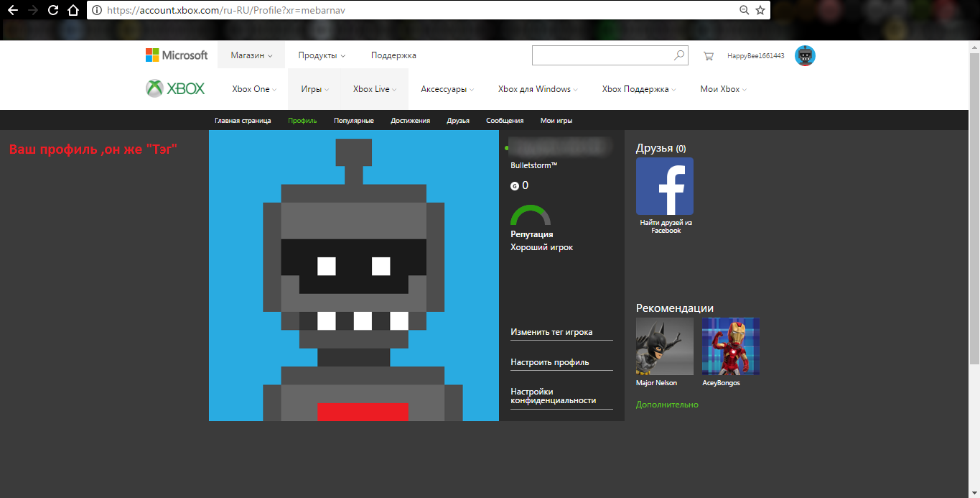The height and width of the screenshot is (498, 980).
Task: Click the Рекомендации heading
Action: [675, 308]
